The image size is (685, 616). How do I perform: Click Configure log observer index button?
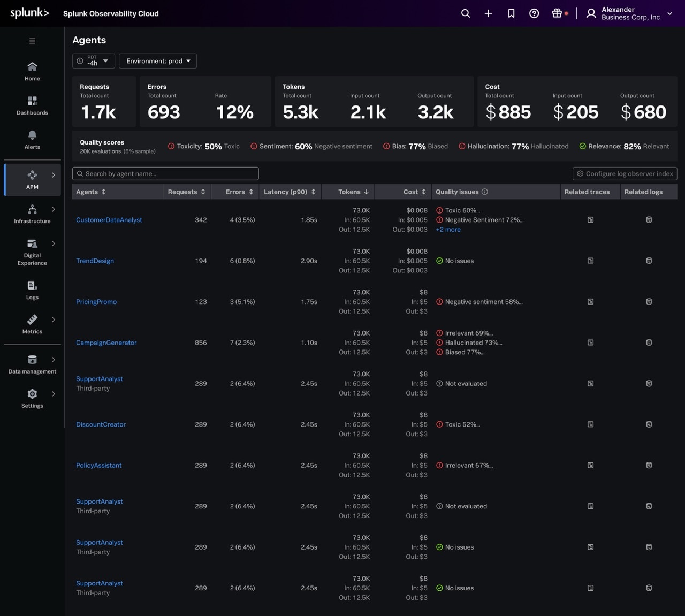point(625,174)
